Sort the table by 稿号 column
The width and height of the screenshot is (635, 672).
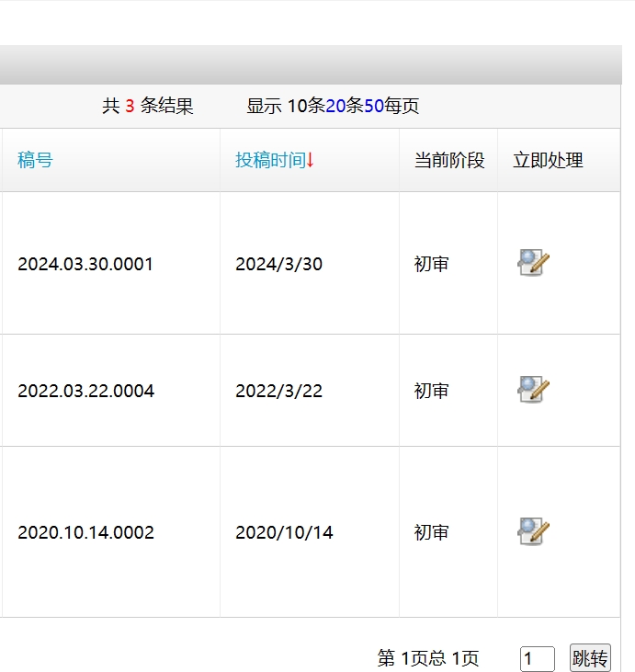pyautogui.click(x=35, y=160)
